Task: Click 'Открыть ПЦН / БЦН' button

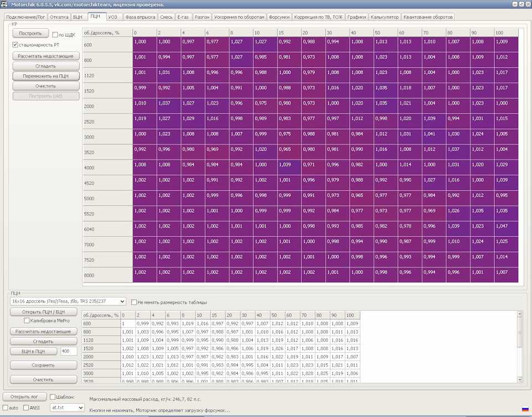Action: [43, 312]
